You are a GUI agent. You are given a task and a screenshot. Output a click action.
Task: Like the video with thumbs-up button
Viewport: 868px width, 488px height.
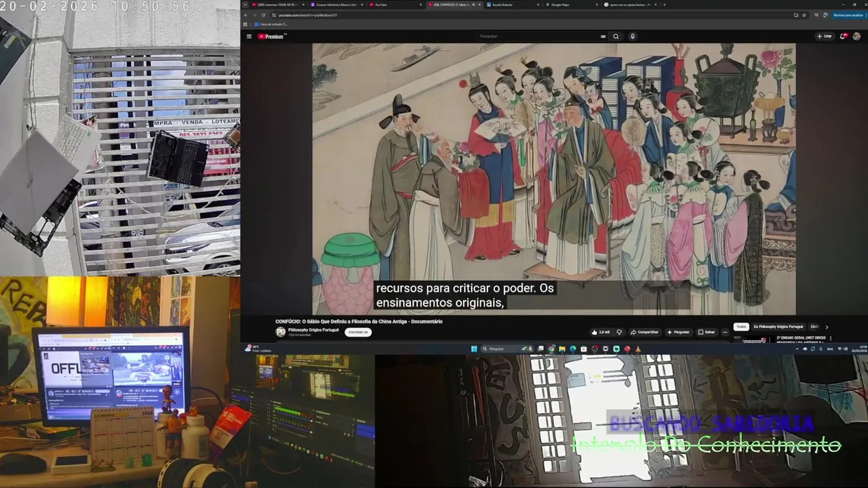tap(601, 332)
